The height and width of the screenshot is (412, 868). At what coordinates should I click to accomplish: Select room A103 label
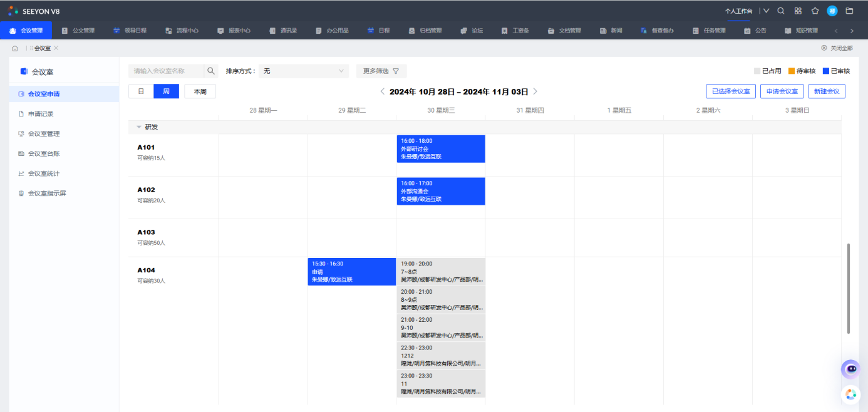pyautogui.click(x=147, y=232)
